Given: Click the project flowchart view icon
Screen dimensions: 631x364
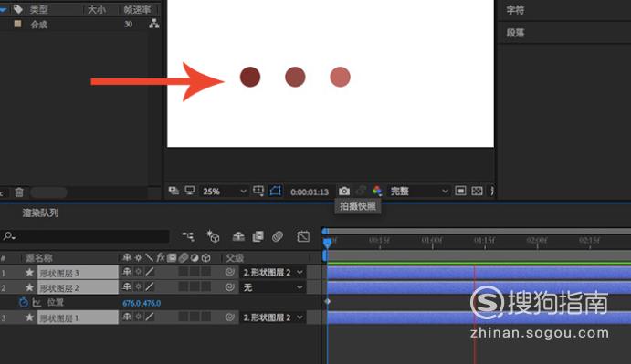Looking at the screenshot, I should pyautogui.click(x=153, y=24).
